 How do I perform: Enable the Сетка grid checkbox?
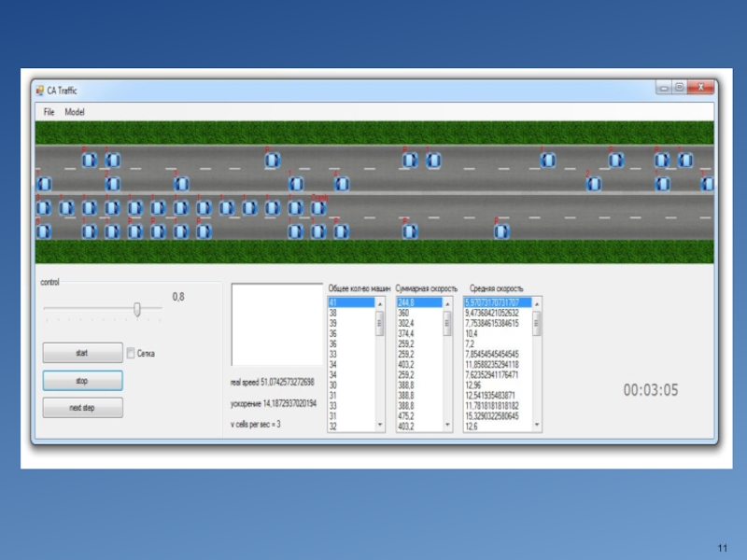coord(131,354)
